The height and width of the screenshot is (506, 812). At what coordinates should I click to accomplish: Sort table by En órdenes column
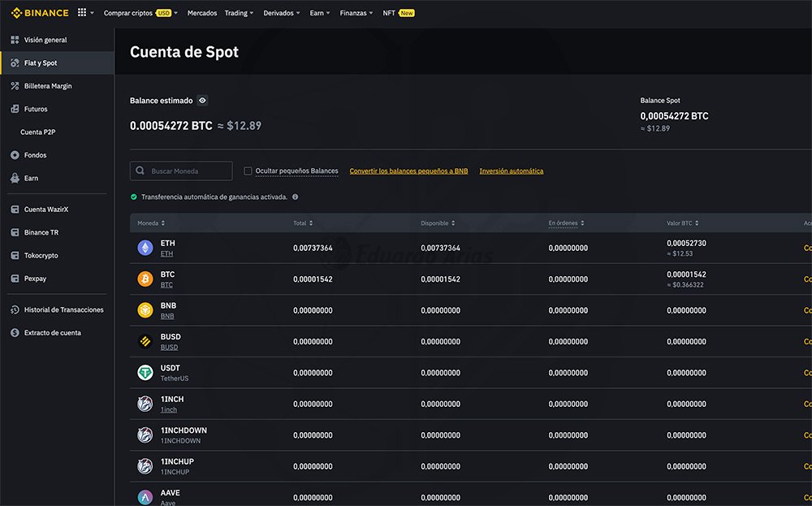(566, 223)
